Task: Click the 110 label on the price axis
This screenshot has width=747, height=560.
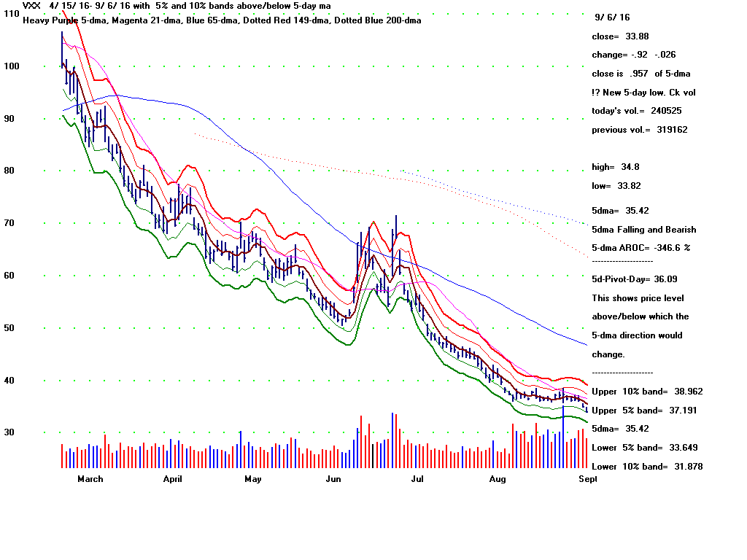Action: tap(12, 14)
